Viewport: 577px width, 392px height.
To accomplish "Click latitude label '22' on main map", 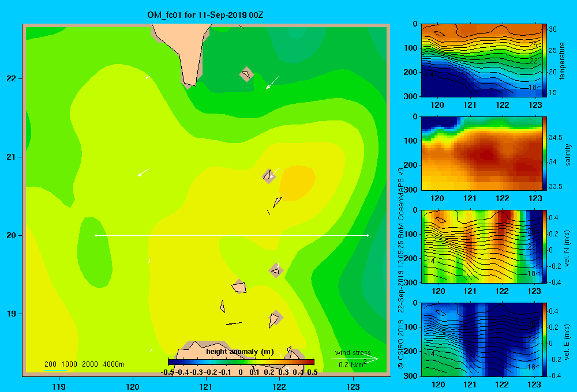I will 12,79.
